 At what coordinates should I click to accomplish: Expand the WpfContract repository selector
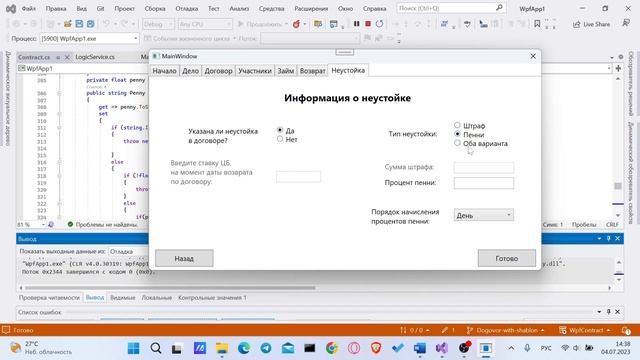[584, 330]
